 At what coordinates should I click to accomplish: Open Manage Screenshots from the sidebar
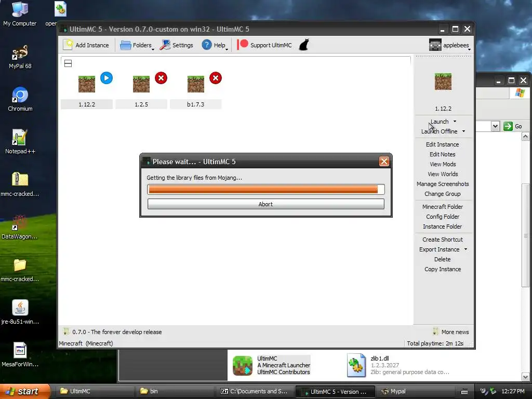coord(443,183)
